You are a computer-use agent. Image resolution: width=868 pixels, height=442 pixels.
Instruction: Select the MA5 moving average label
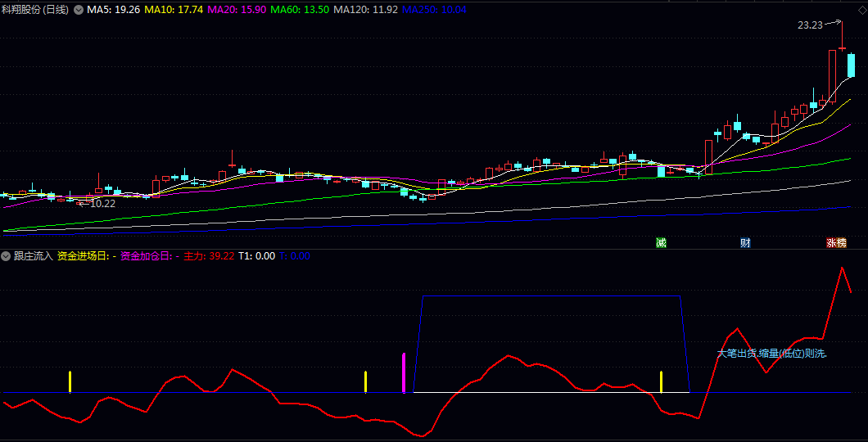[114, 10]
